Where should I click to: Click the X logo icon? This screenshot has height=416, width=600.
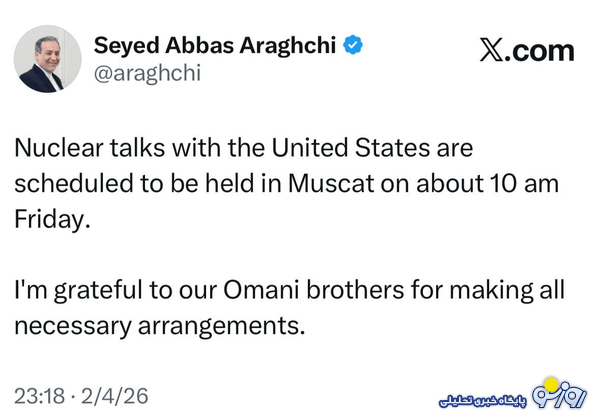[x=491, y=51]
